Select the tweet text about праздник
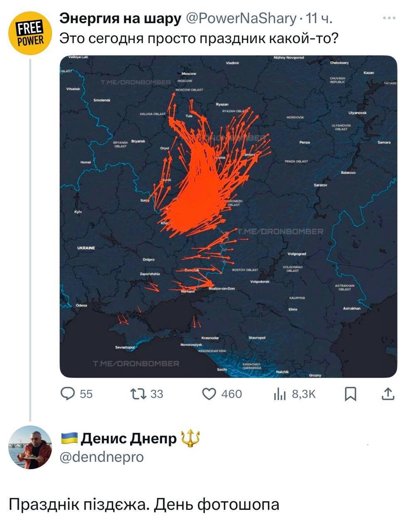Image resolution: width=406 pixels, height=532 pixels. coord(199,39)
